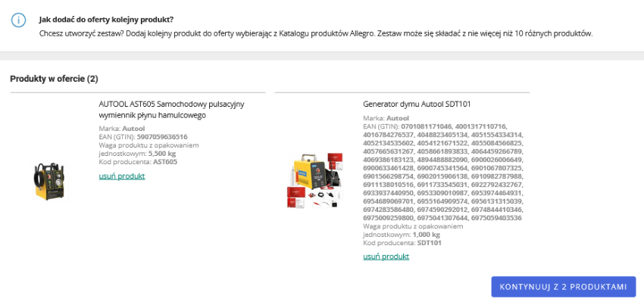Click the weight value '1,000 kg'
Screen dimensions: 644x305
click(427, 235)
